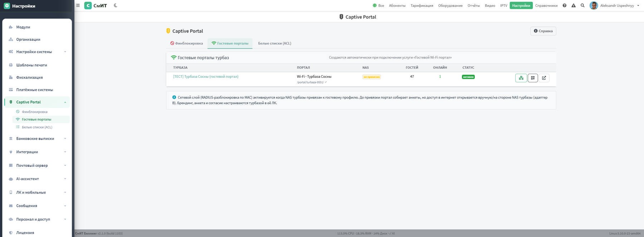Image resolution: width=644 pixels, height=237 pixels.
Task: Click the Почтовый сервер icon
Action: click(x=11, y=165)
